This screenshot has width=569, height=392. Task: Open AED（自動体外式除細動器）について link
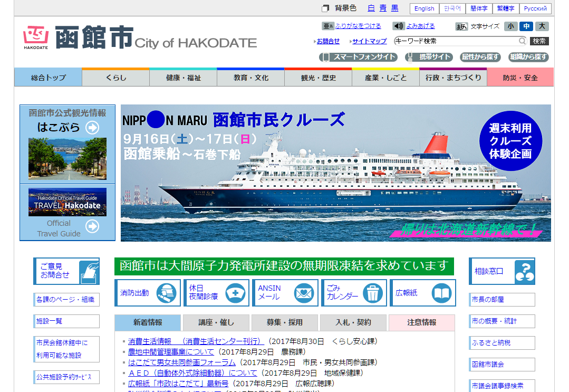(x=192, y=373)
